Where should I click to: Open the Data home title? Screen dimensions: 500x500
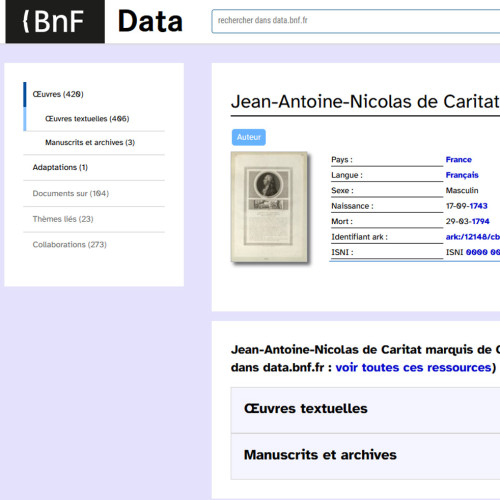150,21
